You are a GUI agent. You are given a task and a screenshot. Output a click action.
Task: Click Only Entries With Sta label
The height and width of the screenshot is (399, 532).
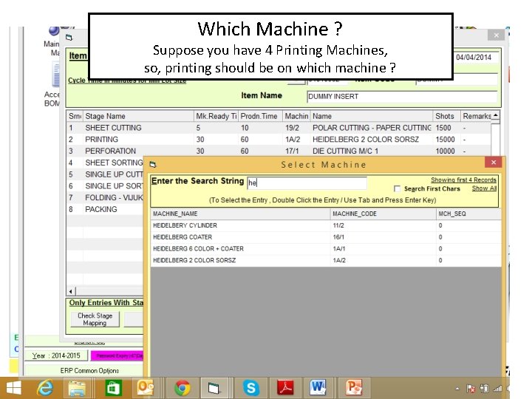[106, 303]
